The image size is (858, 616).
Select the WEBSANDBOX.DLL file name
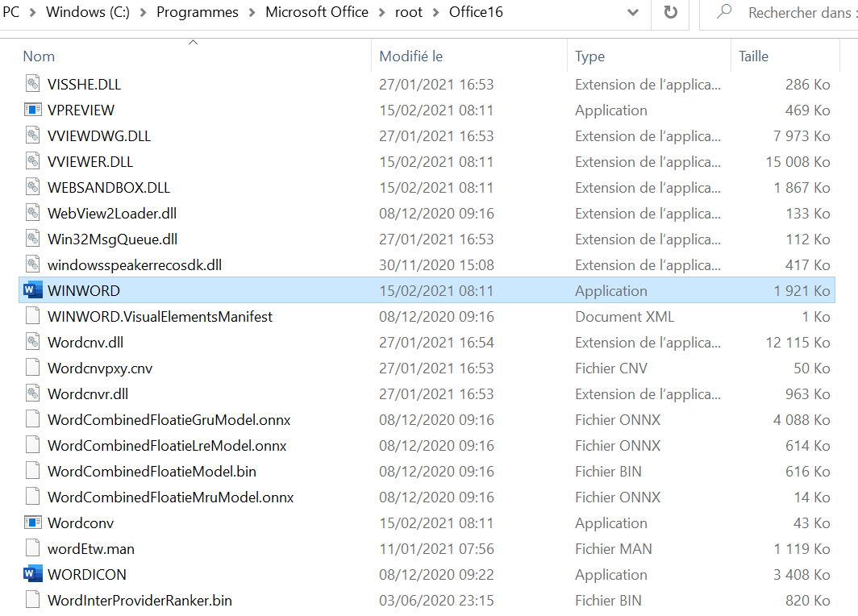[x=109, y=187]
